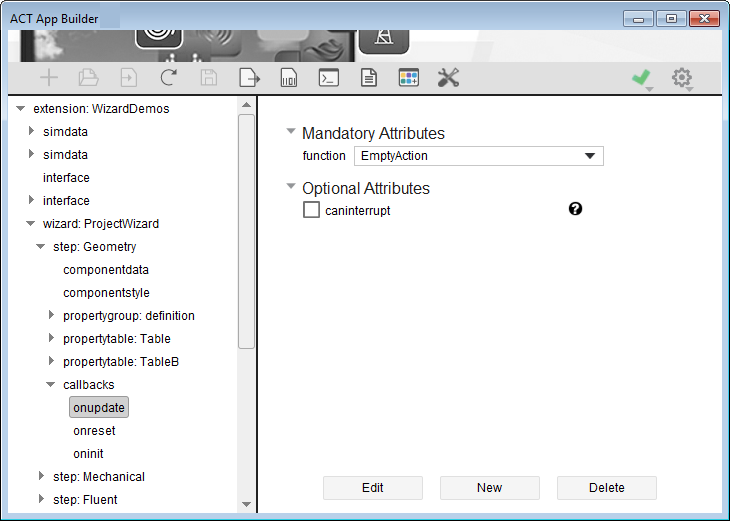Collapse the Optional Attributes section
Image resolution: width=730 pixels, height=521 pixels.
click(291, 186)
